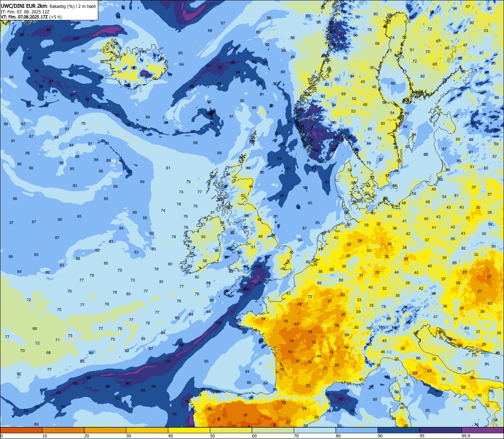This screenshot has width=504, height=439.
Task: Click the pale blue 70–80 legend swatch
Action: [315, 430]
